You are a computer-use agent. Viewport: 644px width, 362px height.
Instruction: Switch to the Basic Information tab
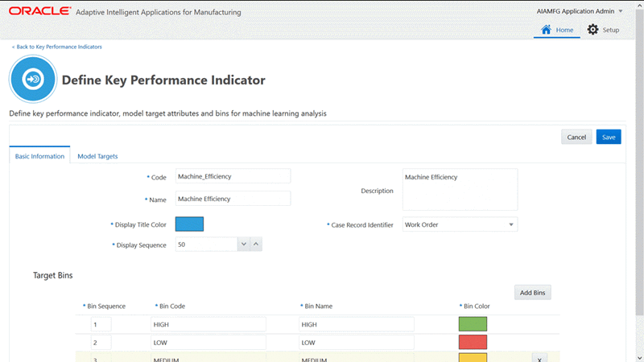(39, 156)
